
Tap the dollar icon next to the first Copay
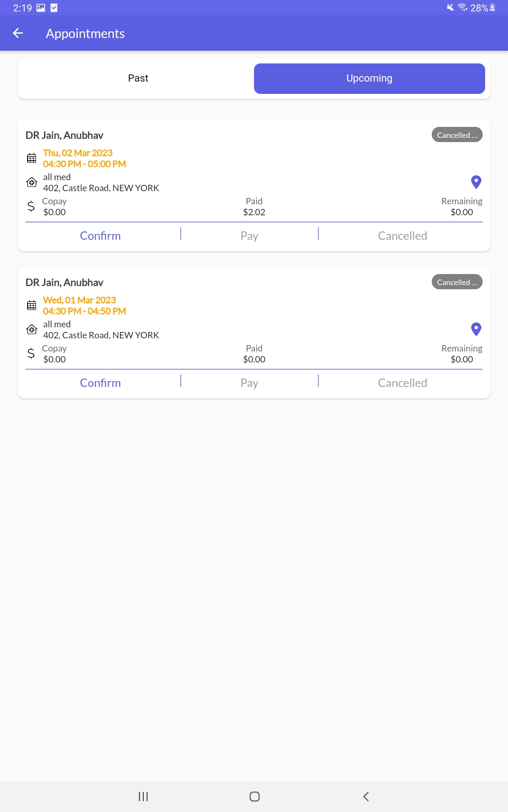point(31,206)
